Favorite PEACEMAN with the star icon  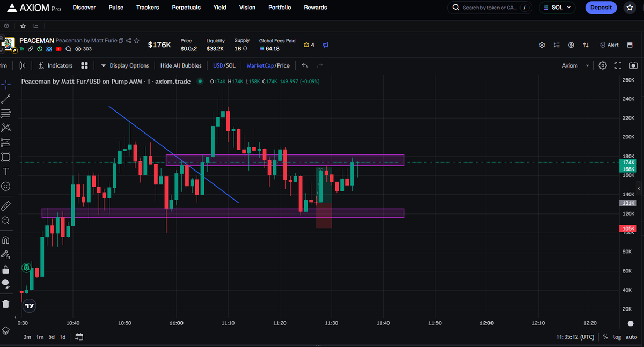click(137, 41)
